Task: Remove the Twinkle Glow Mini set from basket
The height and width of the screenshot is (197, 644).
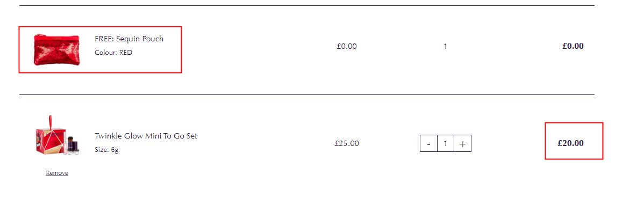Action: 57,173
